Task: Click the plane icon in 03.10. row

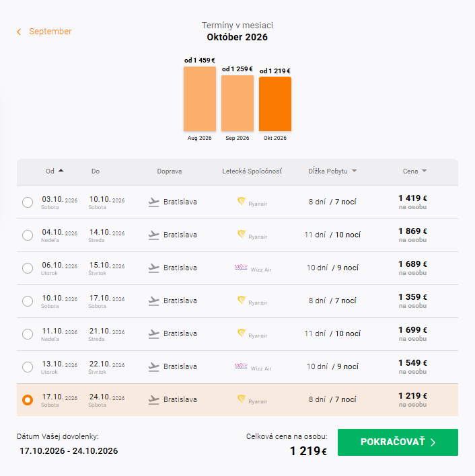Action: (153, 202)
